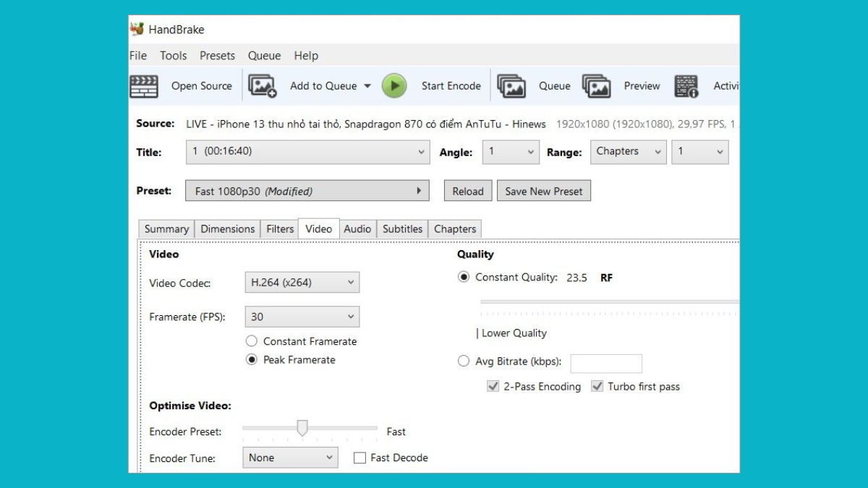Viewport: 868px width, 488px height.
Task: Select the Constant Quality radio button
Action: (464, 277)
